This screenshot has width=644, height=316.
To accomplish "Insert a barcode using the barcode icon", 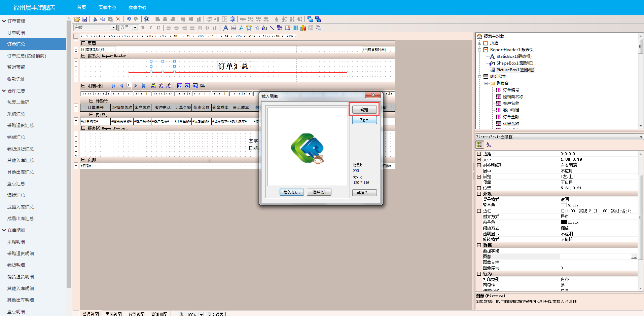I will (x=295, y=28).
